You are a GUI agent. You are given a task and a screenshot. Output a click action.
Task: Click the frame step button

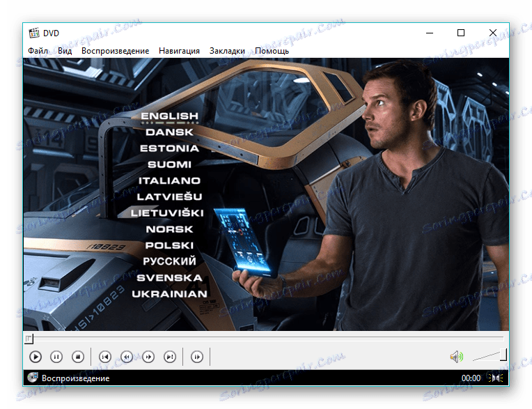click(x=197, y=357)
